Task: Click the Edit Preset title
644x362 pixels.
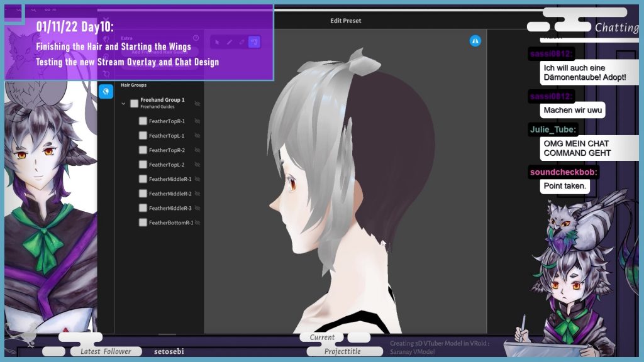Action: coord(345,21)
